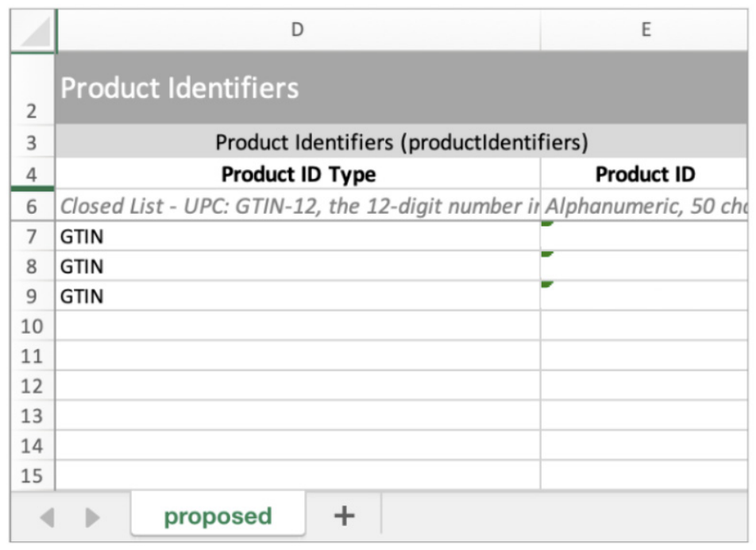Screen dimensions: 756x550
Task: Click empty cell D15
Action: point(298,476)
